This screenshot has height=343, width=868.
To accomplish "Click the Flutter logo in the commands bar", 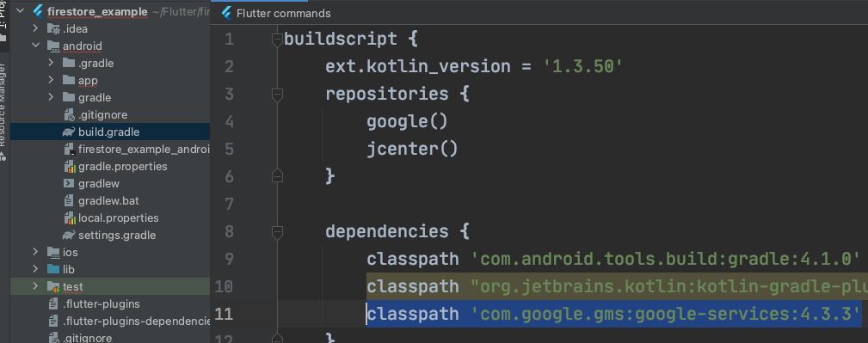I will (x=226, y=13).
